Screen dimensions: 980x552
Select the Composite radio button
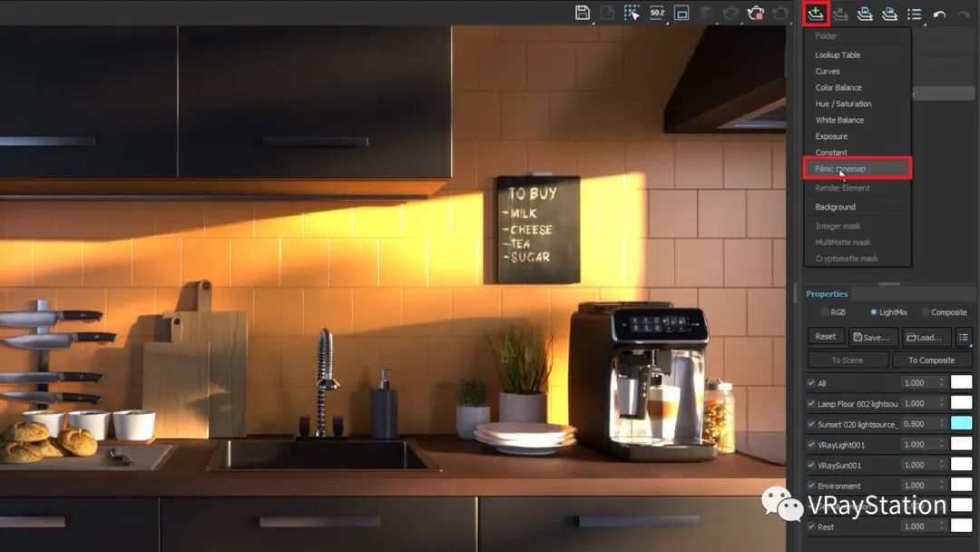(x=925, y=312)
